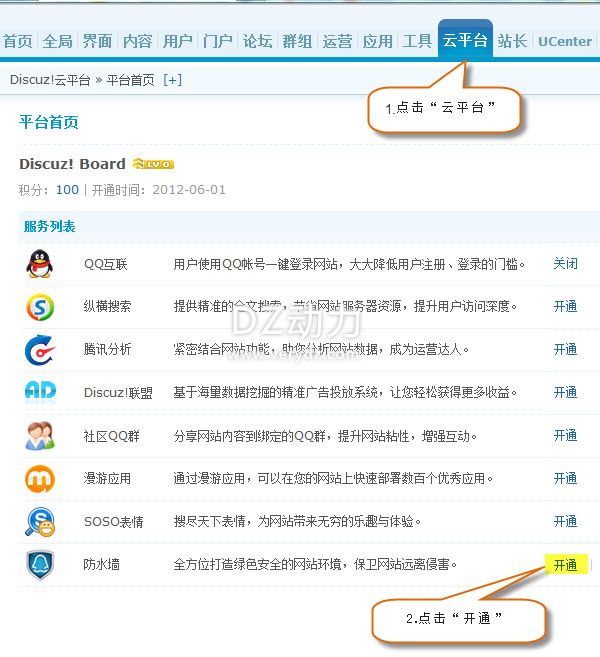Viewport: 600px width, 657px height.
Task: Click highlighted 开通 for 防水墙
Action: coord(566,564)
